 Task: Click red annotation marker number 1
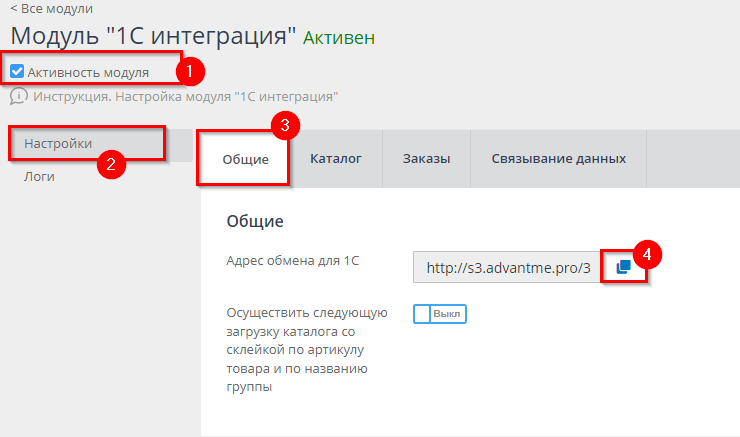coord(190,72)
